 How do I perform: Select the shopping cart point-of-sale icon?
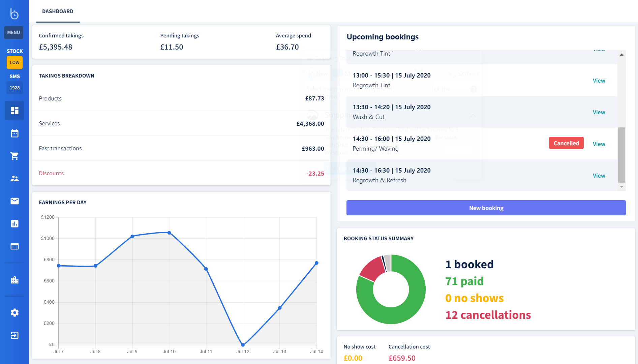pyautogui.click(x=14, y=156)
